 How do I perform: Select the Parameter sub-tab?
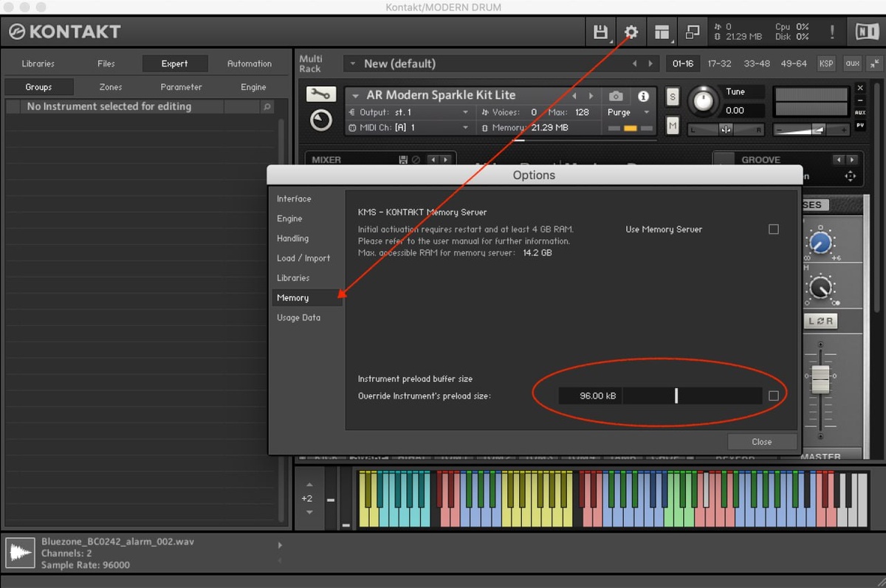tap(182, 87)
